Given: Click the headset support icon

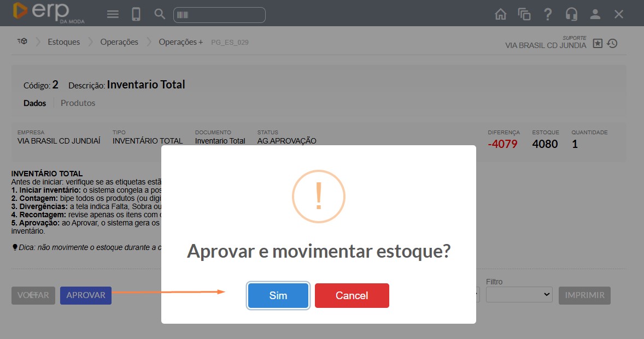Looking at the screenshot, I should (571, 14).
